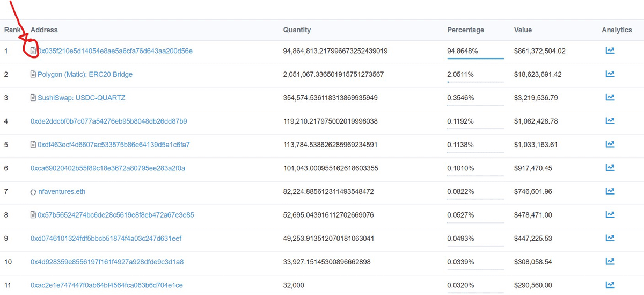644x295 pixels.
Task: Click analytics chart icon for nfaventures.eth
Action: point(610,191)
